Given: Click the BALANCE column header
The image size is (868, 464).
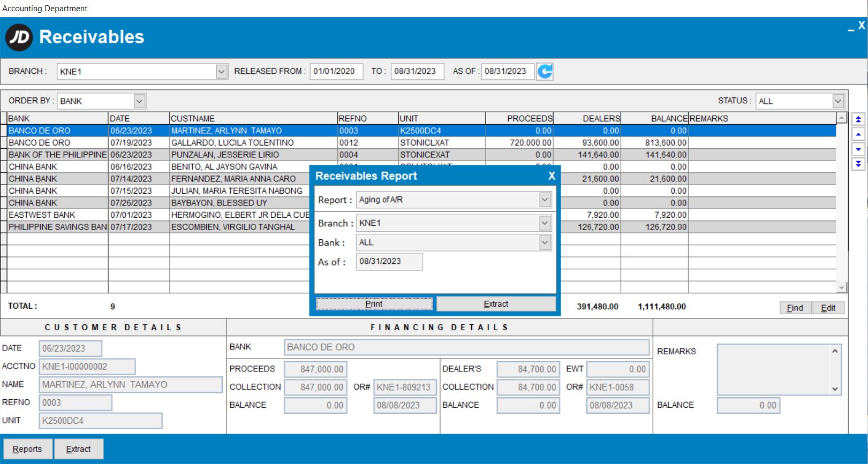Looking at the screenshot, I should pos(654,118).
